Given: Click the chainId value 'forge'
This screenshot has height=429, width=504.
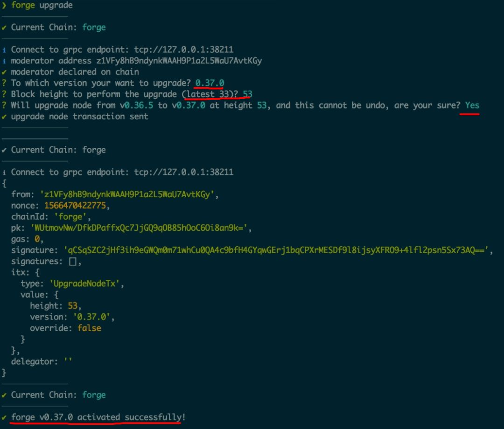Looking at the screenshot, I should (72, 217).
